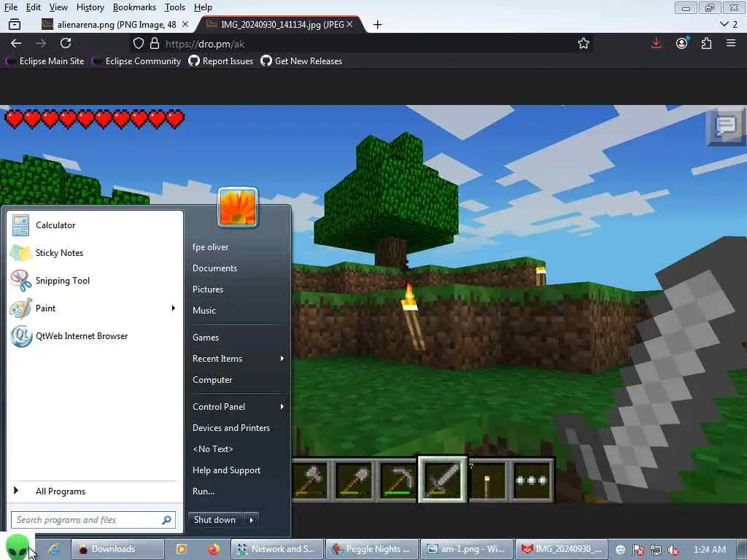The height and width of the screenshot is (560, 747).
Task: Go back one page
Action: pos(16,43)
